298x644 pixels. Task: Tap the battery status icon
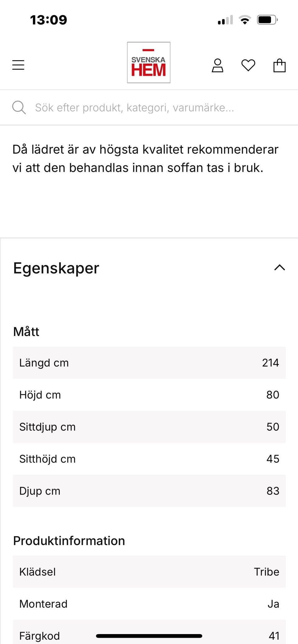pos(267,20)
